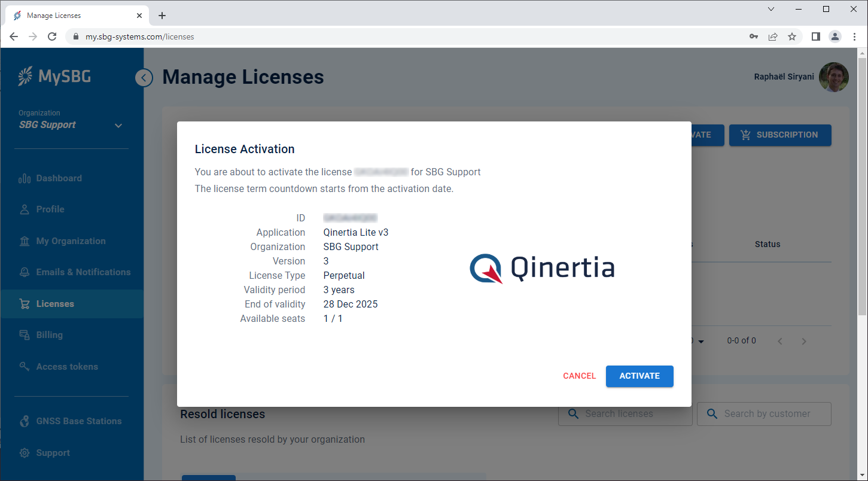
Task: Click the Subscription button
Action: click(779, 135)
